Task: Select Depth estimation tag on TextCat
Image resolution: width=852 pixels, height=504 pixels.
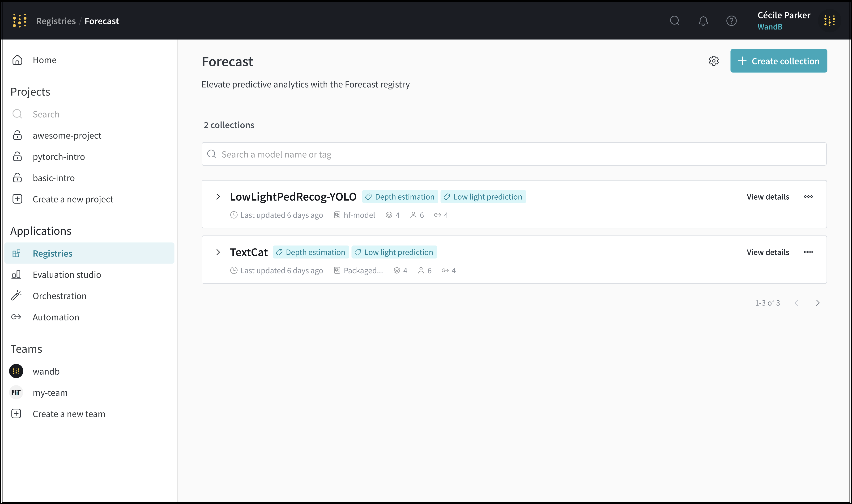Action: pos(311,252)
